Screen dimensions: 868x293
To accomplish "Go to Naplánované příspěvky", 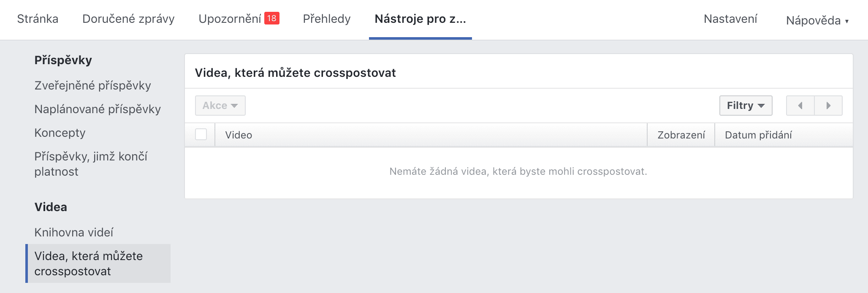I will [x=98, y=109].
